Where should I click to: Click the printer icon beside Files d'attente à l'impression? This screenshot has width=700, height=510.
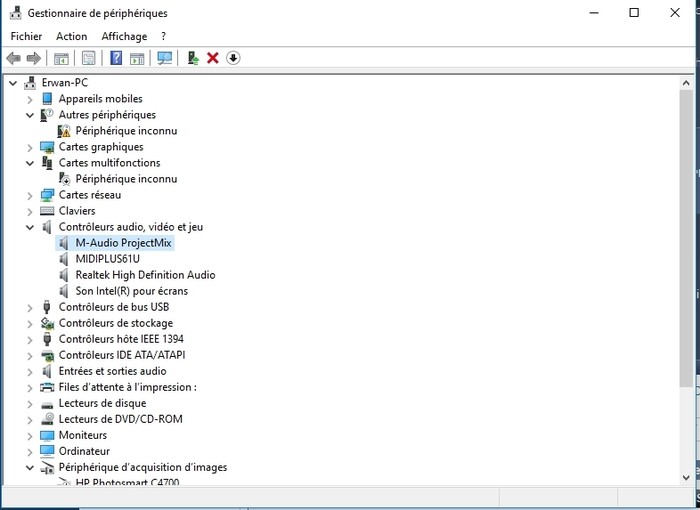coord(47,387)
